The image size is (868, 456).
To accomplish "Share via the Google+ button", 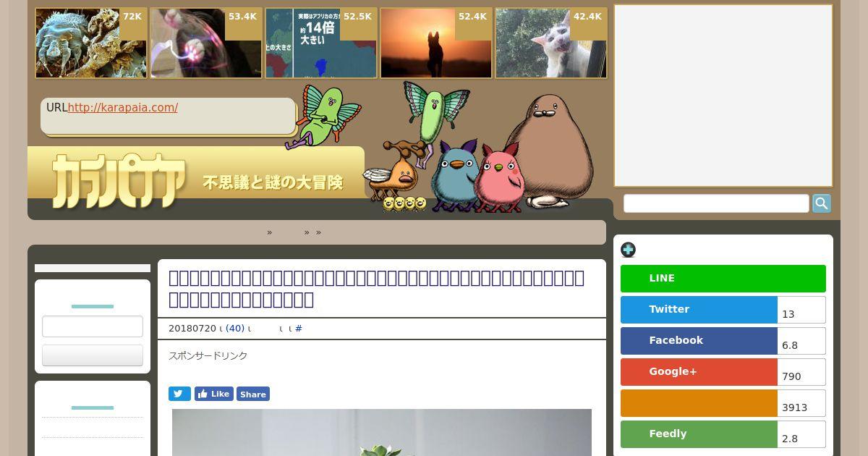I will tap(699, 372).
